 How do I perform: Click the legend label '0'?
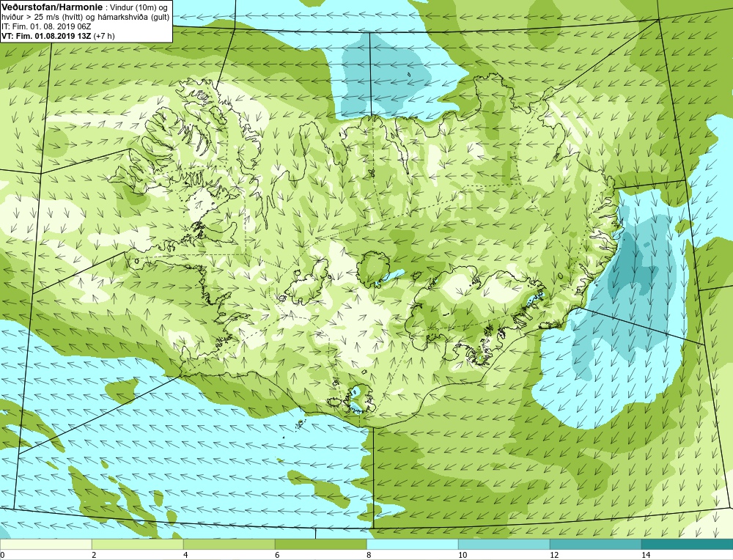point(2,555)
